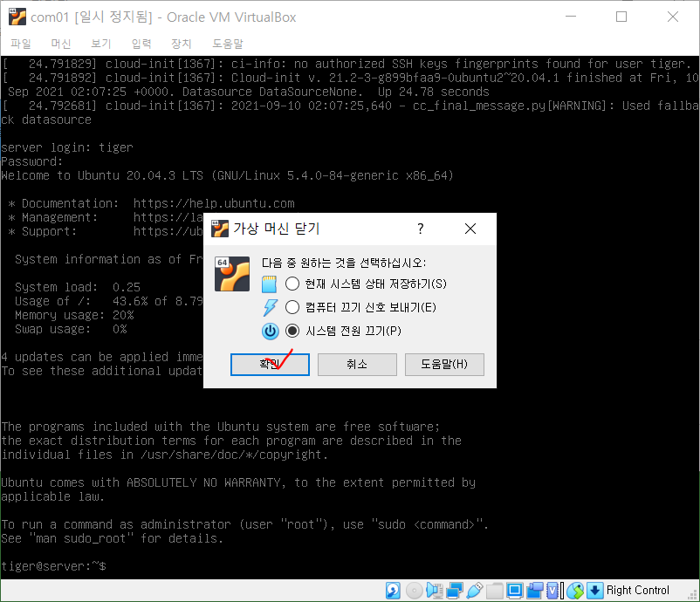Maximize the com01 VirtualBox window

pos(621,17)
